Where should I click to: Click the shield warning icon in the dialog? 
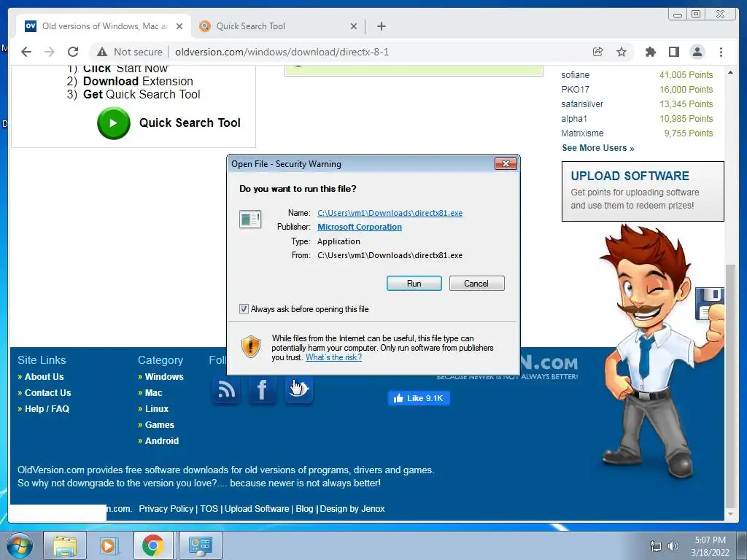point(251,346)
